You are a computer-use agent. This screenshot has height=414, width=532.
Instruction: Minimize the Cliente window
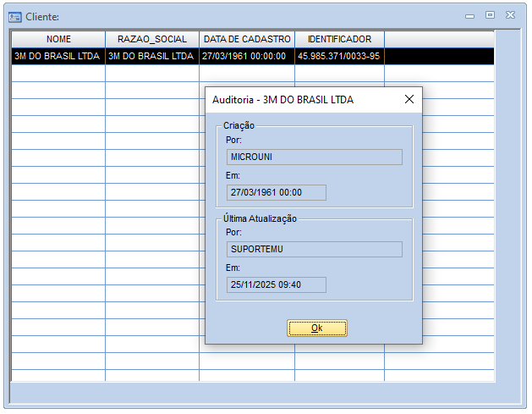coord(470,15)
